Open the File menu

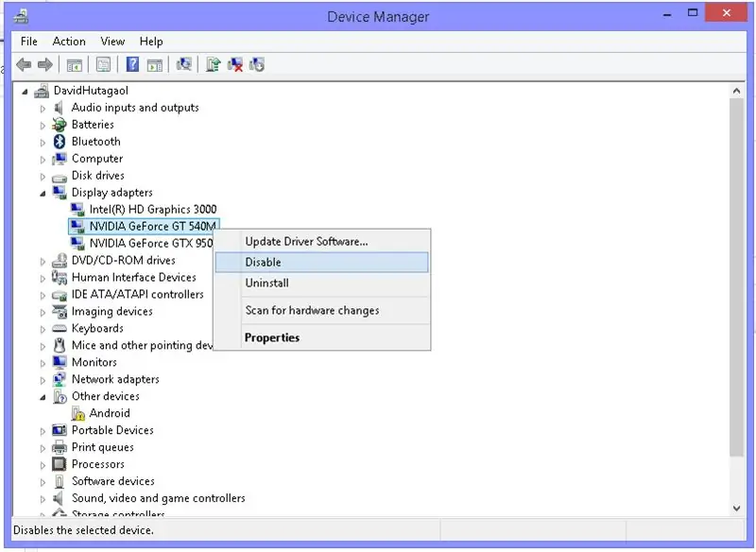[29, 42]
